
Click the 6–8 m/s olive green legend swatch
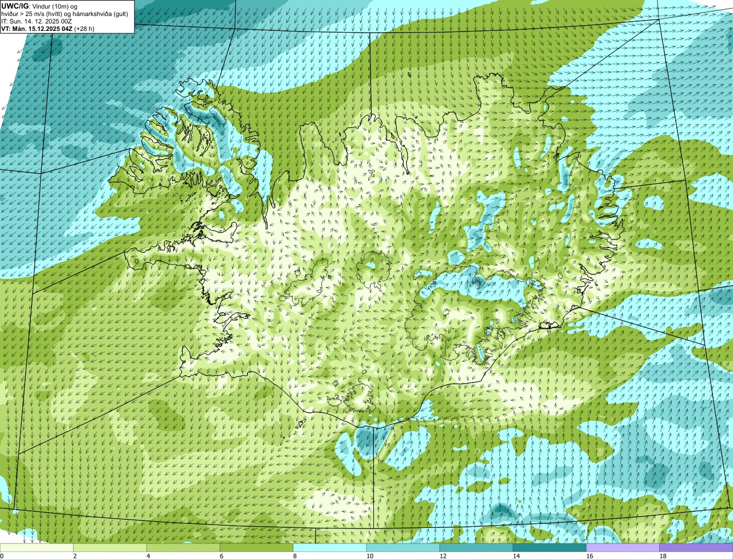pyautogui.click(x=257, y=548)
